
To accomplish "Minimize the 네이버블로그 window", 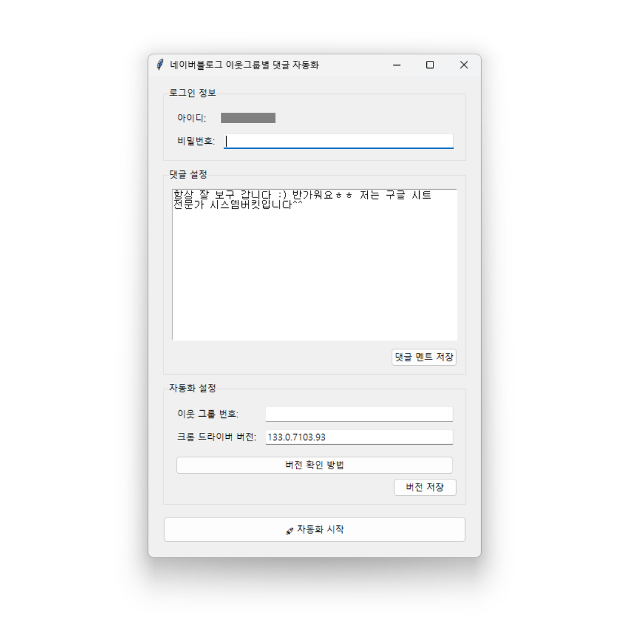I will [x=397, y=65].
